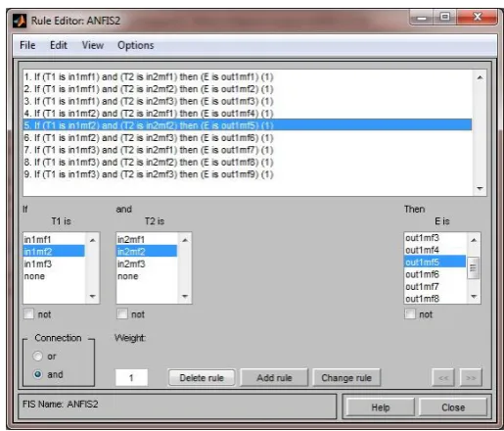Enable the not checkbox under E output
504x431 pixels.
410,314
